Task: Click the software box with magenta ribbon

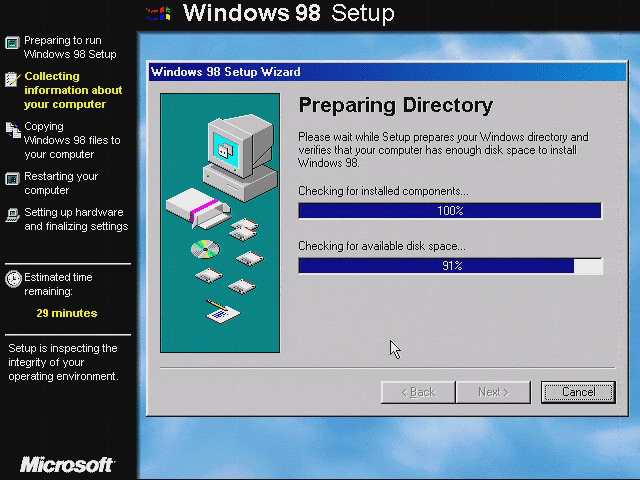Action: (x=198, y=208)
